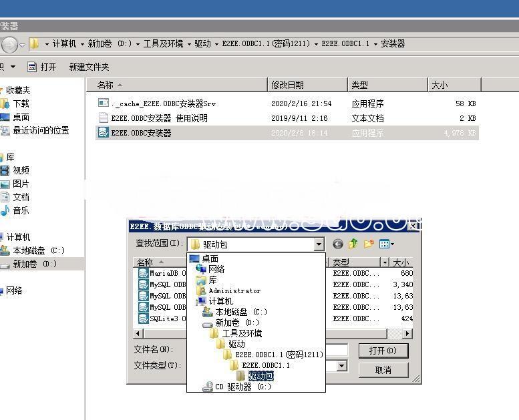The image size is (519, 420).
Task: Select 工具及环境 folder in location list
Action: [242, 333]
